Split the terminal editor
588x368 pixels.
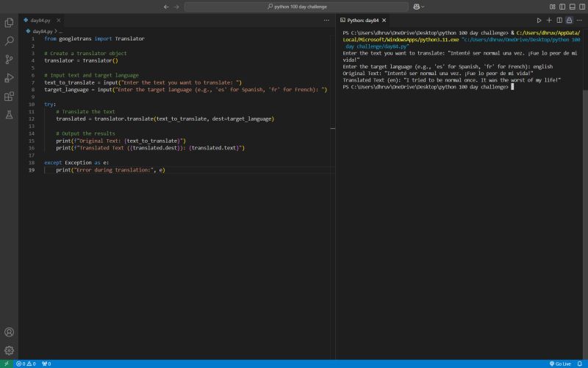pos(559,21)
